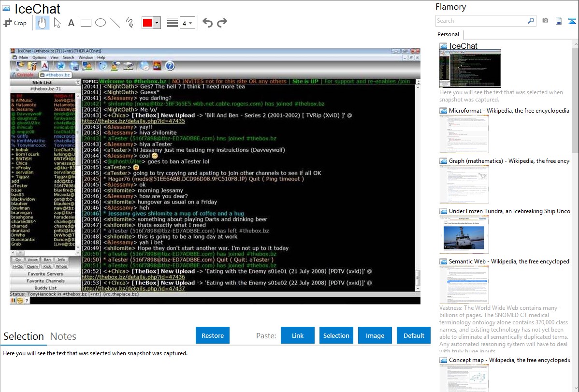Click the Paste Image button
Image resolution: width=579 pixels, height=392 pixels.
point(375,335)
